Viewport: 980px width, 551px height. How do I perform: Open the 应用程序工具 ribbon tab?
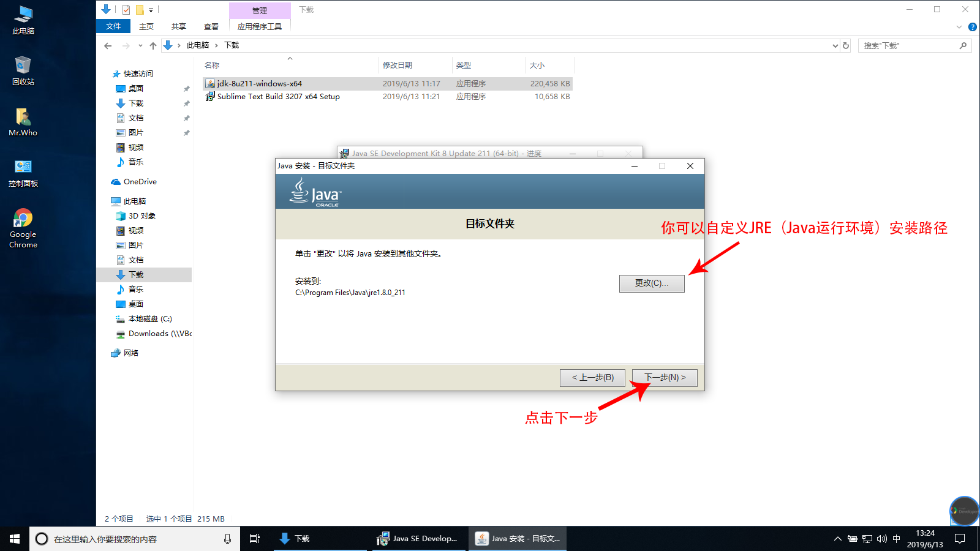point(260,26)
